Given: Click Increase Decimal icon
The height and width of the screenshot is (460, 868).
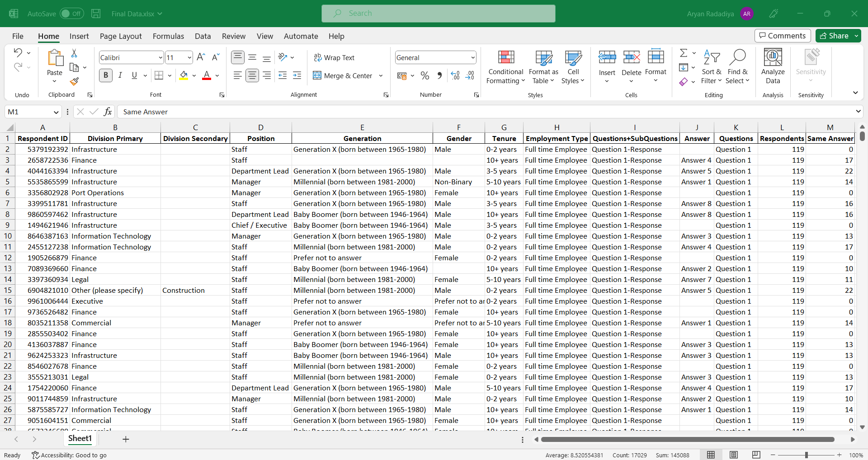Looking at the screenshot, I should pos(455,75).
